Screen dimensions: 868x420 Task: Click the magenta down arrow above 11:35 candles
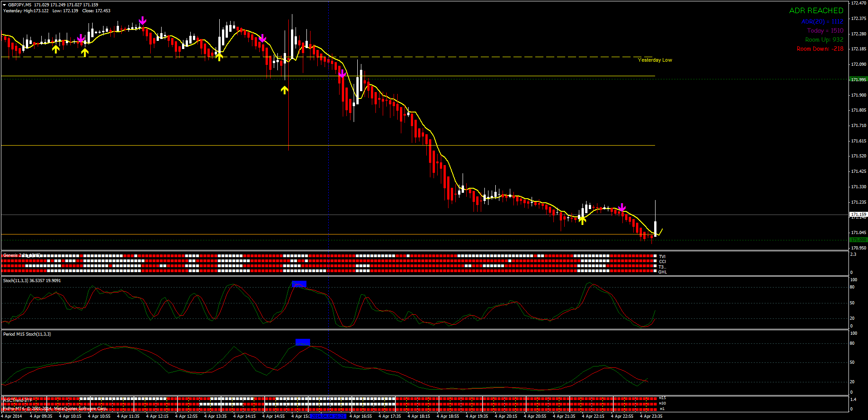[143, 20]
